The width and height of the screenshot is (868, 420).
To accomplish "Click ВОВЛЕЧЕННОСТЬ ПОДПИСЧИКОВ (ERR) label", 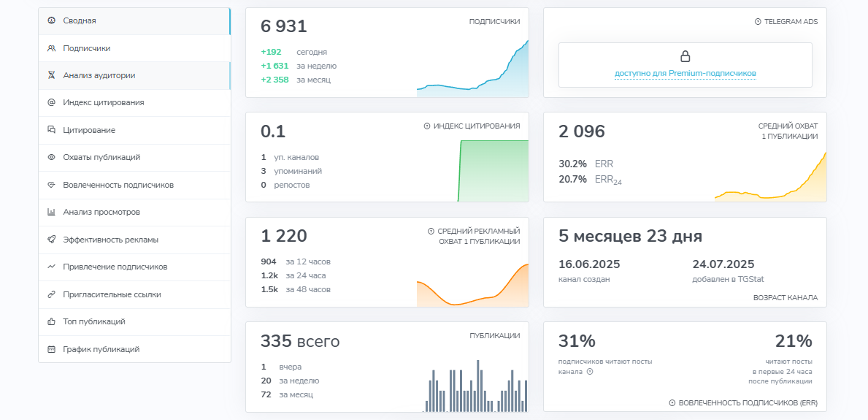I will [748, 402].
